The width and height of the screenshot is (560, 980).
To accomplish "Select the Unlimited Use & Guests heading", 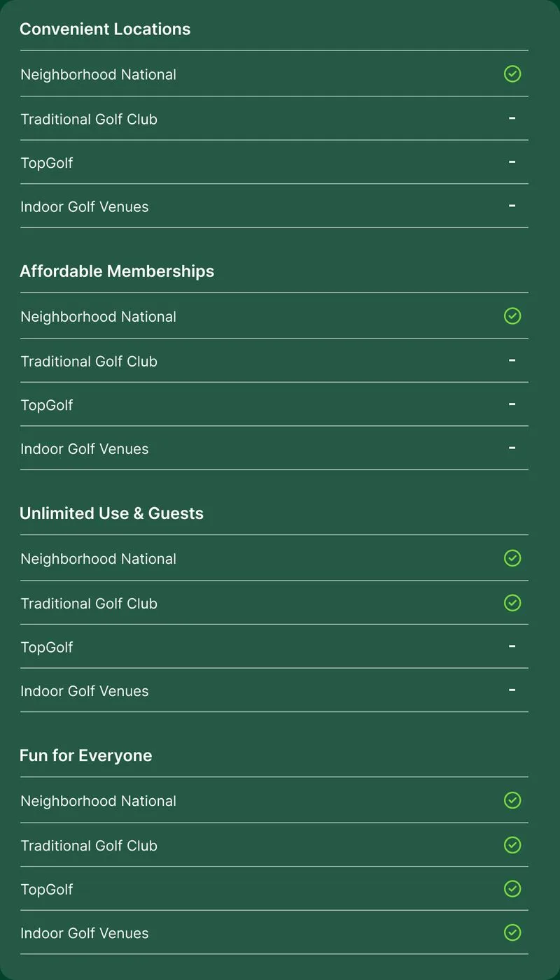I will click(111, 513).
